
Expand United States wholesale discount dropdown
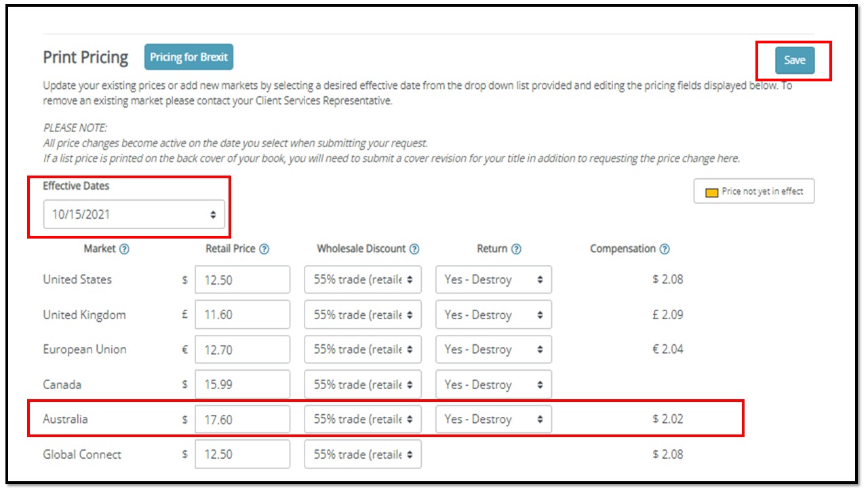[x=363, y=280]
